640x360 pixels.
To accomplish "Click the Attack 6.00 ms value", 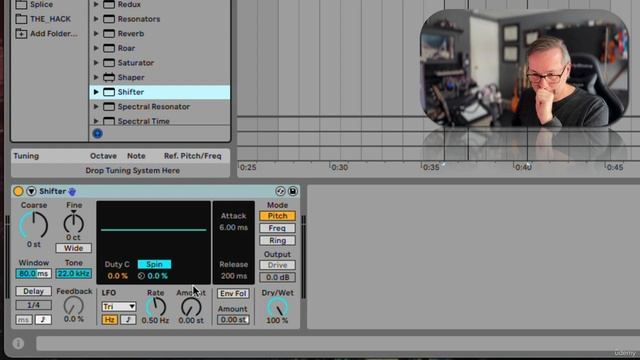I will (233, 227).
